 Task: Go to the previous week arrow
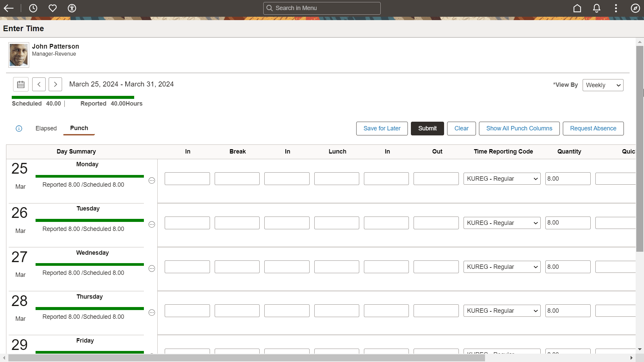click(39, 84)
